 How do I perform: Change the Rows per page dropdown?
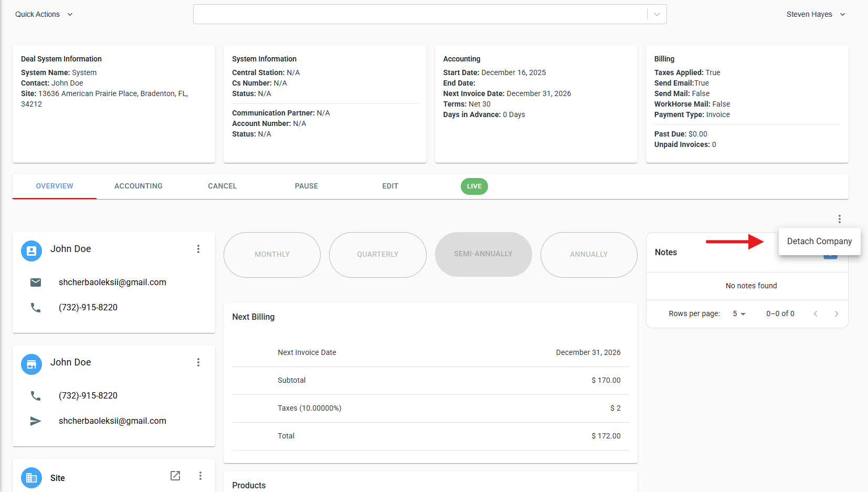click(x=739, y=314)
